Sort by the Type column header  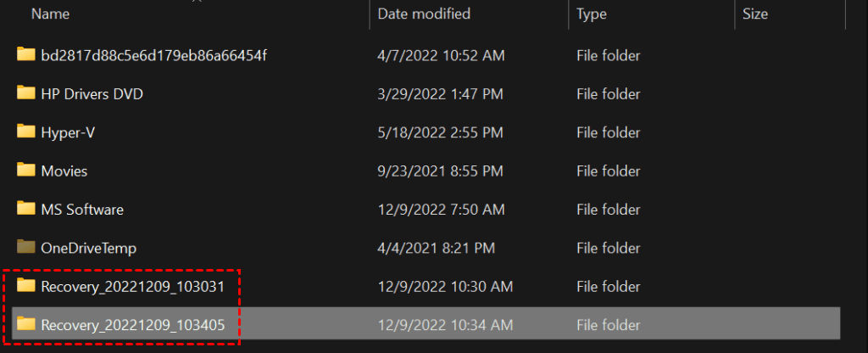593,14
